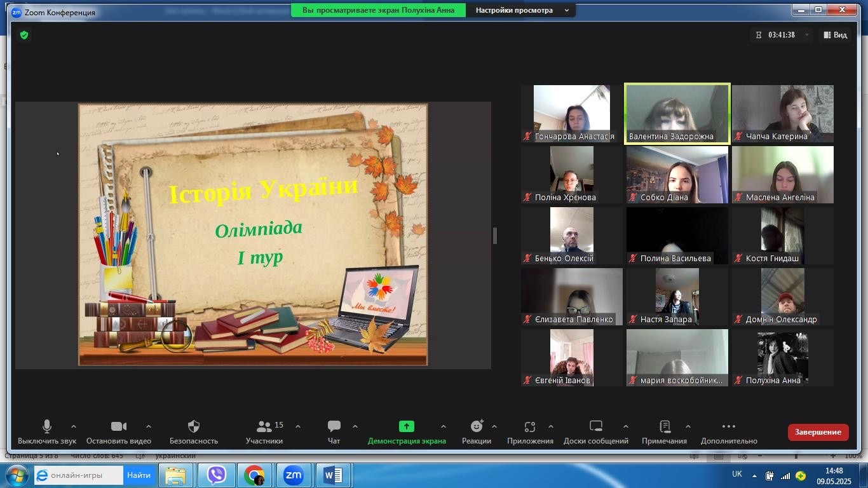The image size is (868, 488).
Task: Click shared slide Історія України
Action: pos(253,235)
